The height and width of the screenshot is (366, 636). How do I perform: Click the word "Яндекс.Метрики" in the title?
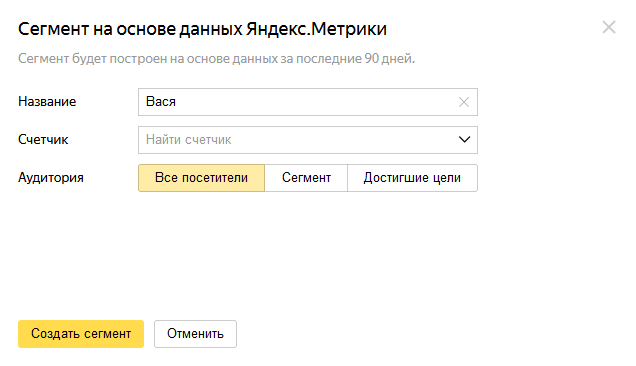316,29
